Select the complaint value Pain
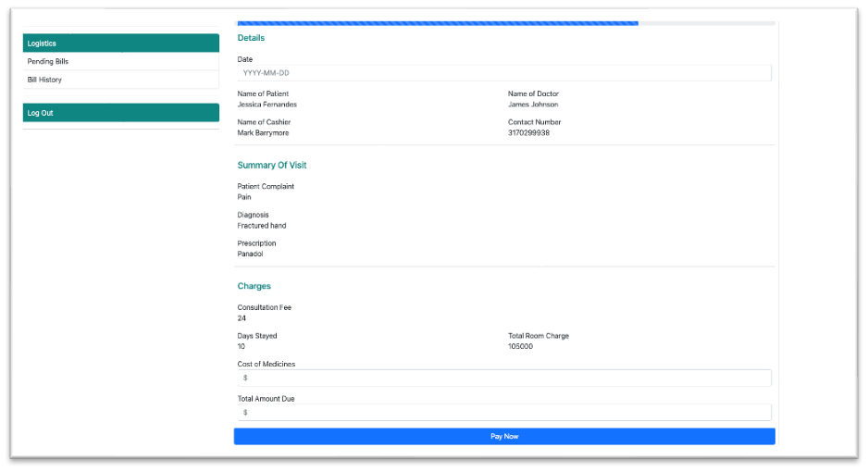This screenshot has height=472, width=868. (244, 197)
